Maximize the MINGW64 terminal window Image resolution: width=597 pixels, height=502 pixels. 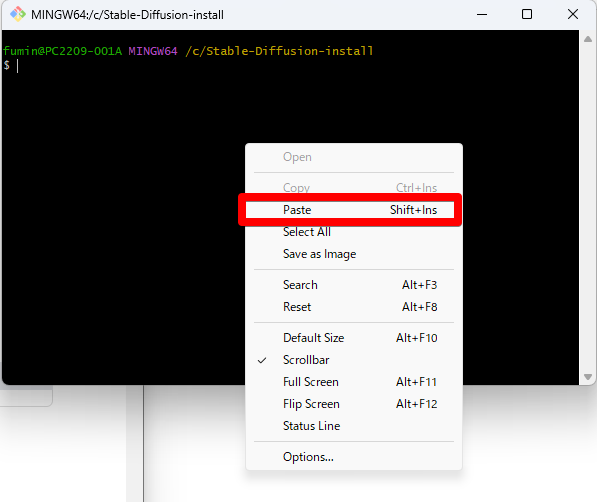tap(527, 14)
